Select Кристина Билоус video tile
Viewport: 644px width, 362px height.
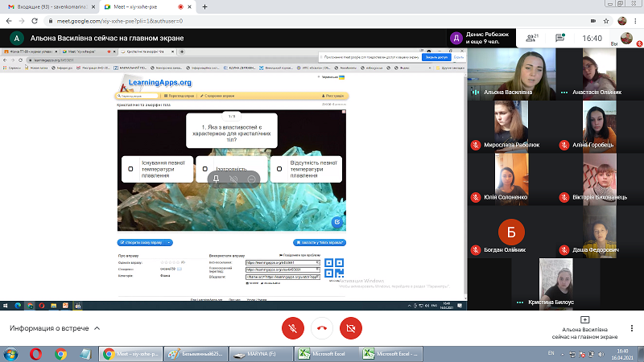(x=555, y=284)
